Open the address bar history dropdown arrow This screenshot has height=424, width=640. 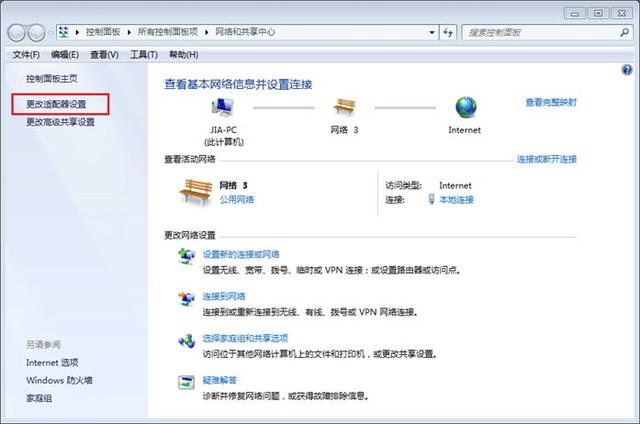point(432,32)
